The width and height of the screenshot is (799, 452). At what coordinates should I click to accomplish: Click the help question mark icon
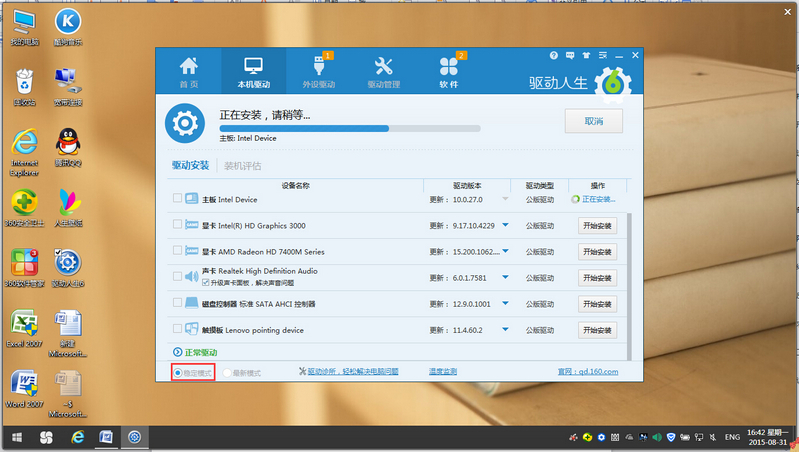click(554, 55)
